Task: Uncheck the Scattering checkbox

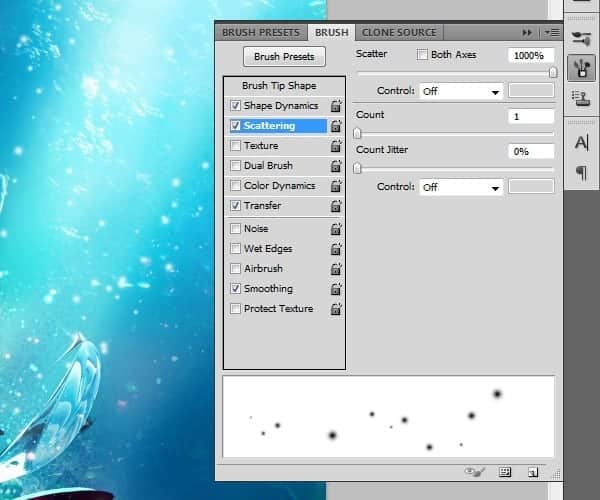Action: pos(235,125)
